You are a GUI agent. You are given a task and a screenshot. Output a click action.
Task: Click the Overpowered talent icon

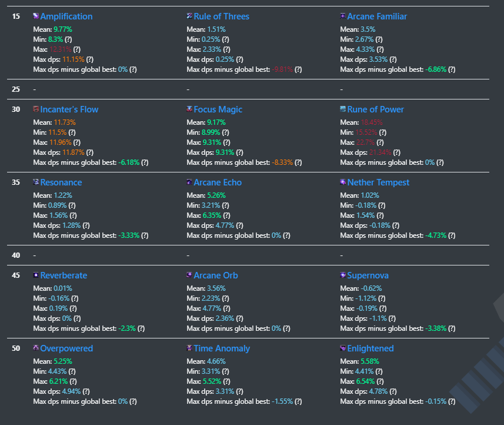click(x=36, y=348)
